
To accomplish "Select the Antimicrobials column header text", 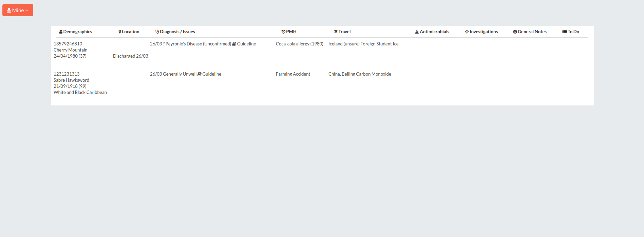I will (x=434, y=32).
